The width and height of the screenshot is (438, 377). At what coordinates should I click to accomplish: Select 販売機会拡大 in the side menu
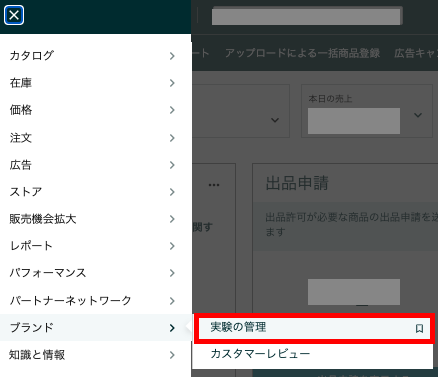(96, 219)
